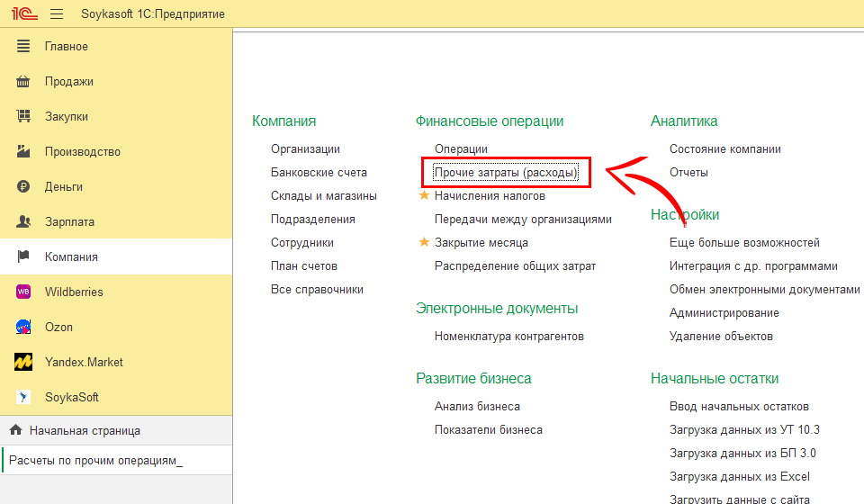This screenshot has height=504, width=864.
Task: Open the Банковские счета link
Action: (319, 172)
